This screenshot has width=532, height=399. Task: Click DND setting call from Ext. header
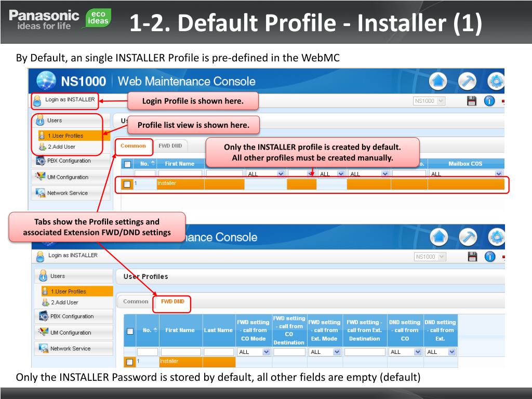(x=440, y=330)
